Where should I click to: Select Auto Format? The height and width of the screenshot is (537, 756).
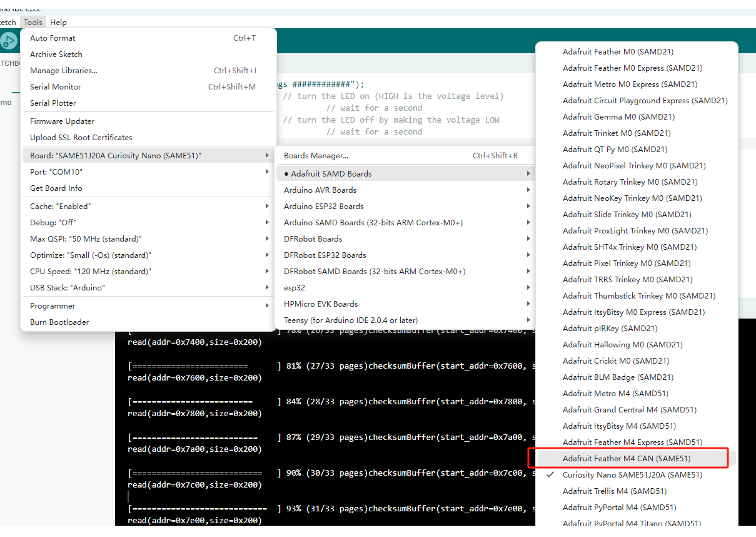pos(149,38)
